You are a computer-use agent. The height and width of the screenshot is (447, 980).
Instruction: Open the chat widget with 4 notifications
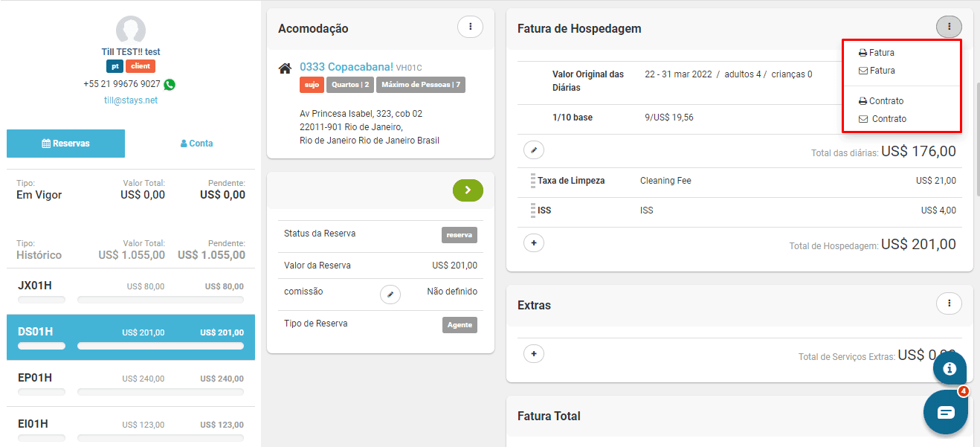click(945, 412)
